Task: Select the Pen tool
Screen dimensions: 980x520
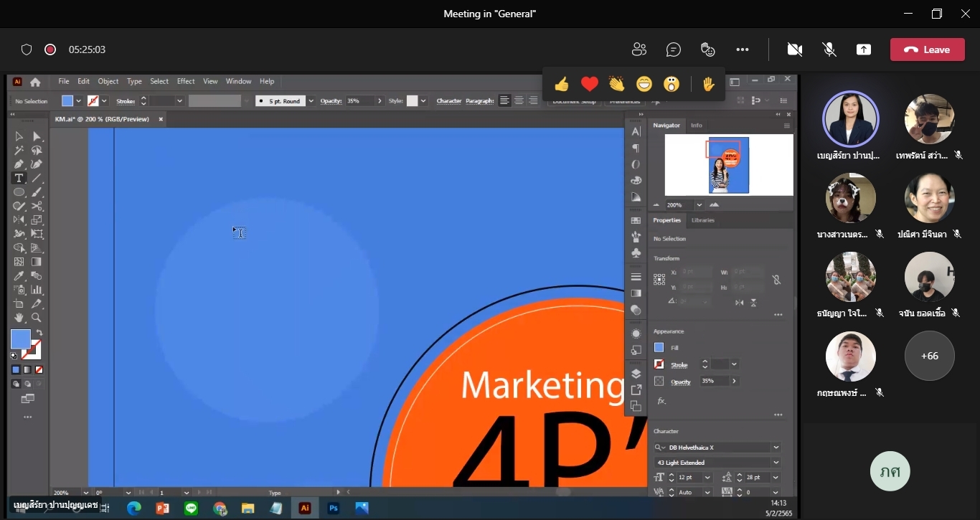Action: tap(19, 164)
